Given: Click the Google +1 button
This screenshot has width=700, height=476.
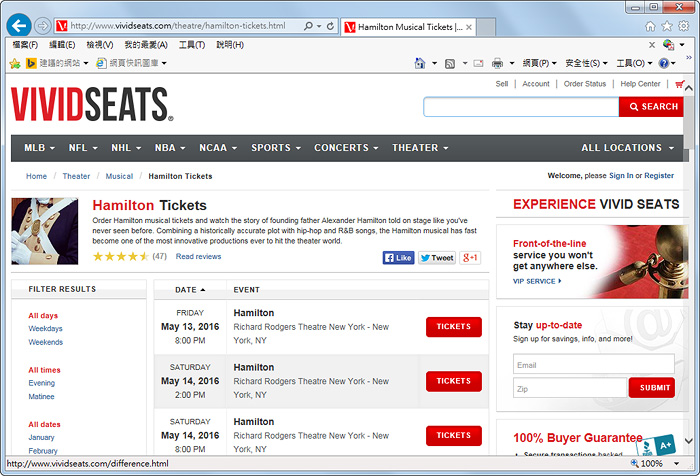Looking at the screenshot, I should tap(470, 258).
